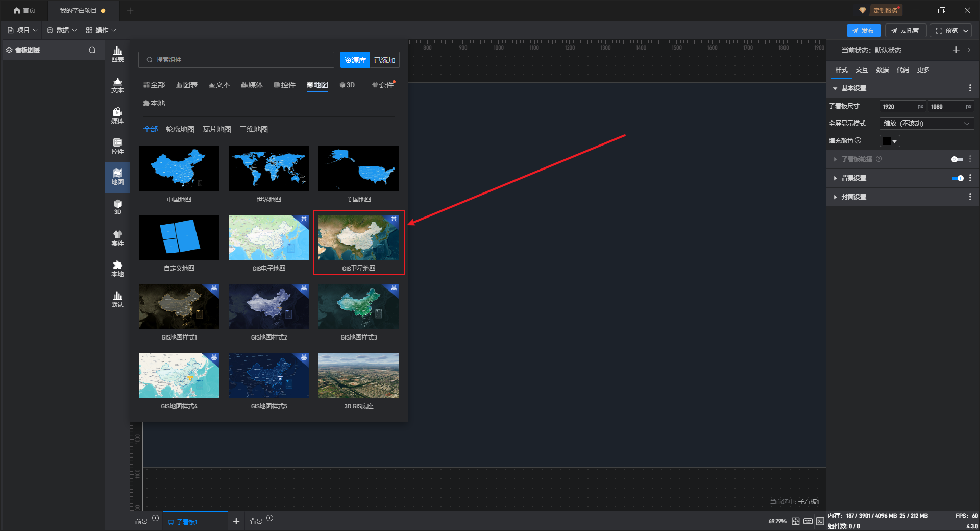The width and height of the screenshot is (980, 531).
Task: Open the 全屏显示模式 dropdown
Action: [x=926, y=124]
